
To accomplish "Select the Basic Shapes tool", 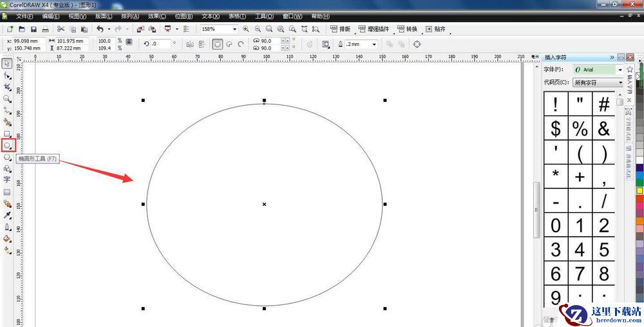I will coord(7,168).
